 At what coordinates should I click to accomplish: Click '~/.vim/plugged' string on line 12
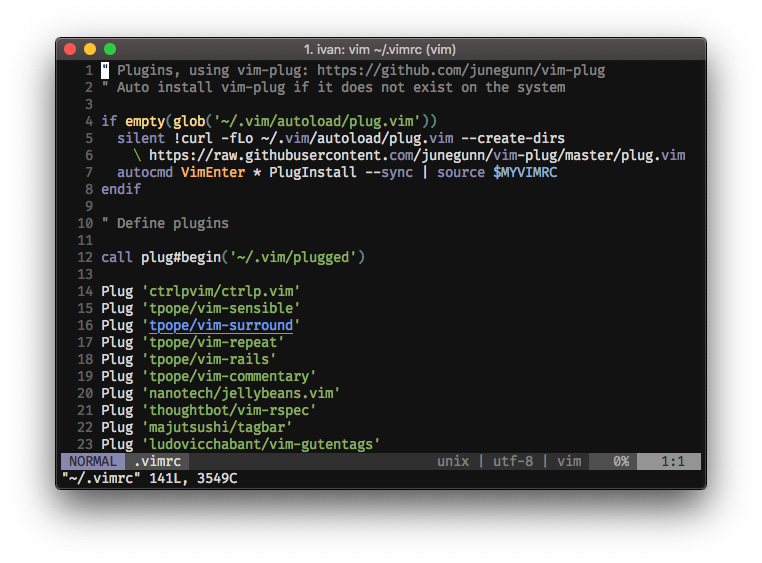(293, 257)
